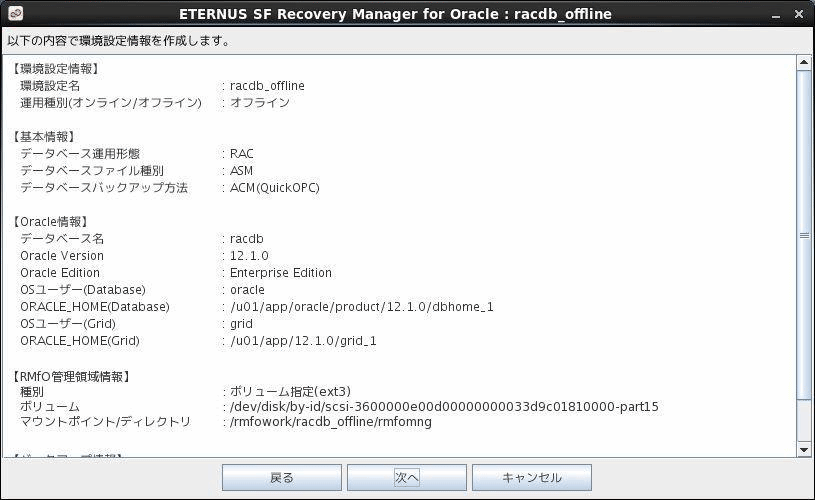Viewport: 815px width, 500px height.
Task: Click the '/dev/disk/by-id/scsi-3600000e00d...' volume path
Action: pyautogui.click(x=444, y=406)
